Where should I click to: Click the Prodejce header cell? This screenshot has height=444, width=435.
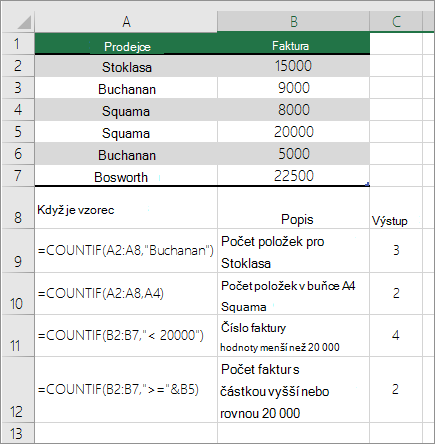pos(126,44)
